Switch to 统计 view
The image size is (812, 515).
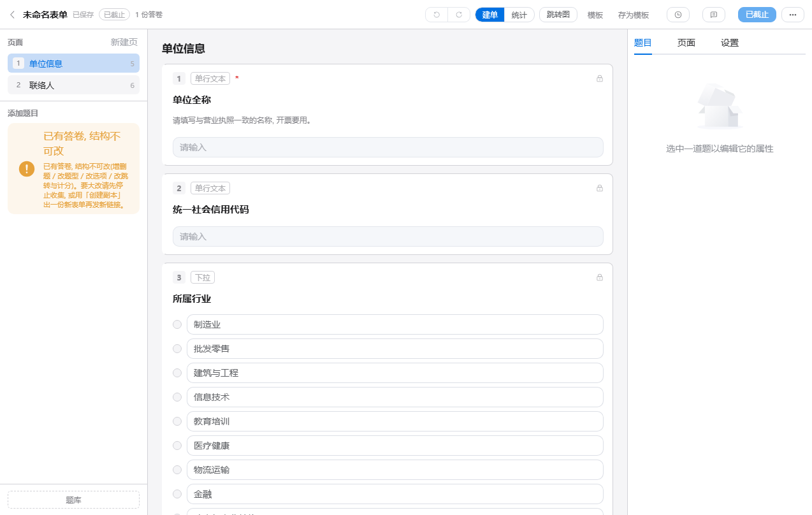(x=519, y=15)
